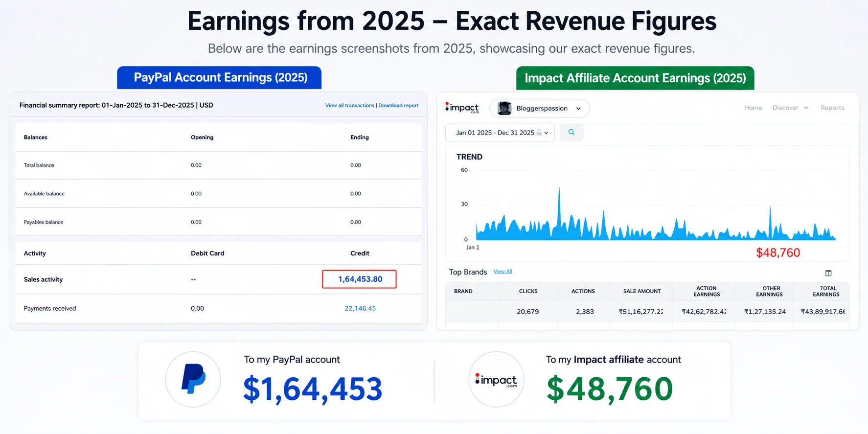Click the Impact Affiliate Account Earnings (2025) banner
Image resolution: width=868 pixels, height=434 pixels.
pos(635,78)
